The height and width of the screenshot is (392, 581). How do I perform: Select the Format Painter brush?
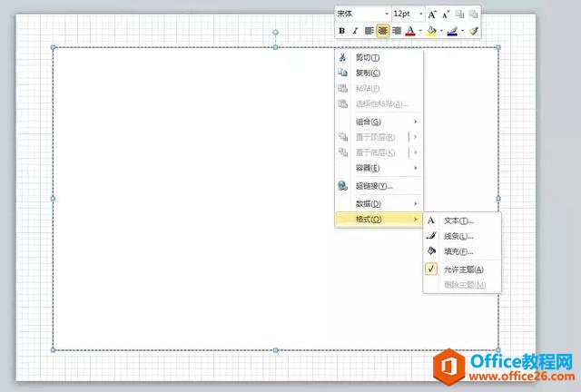pyautogui.click(x=474, y=31)
